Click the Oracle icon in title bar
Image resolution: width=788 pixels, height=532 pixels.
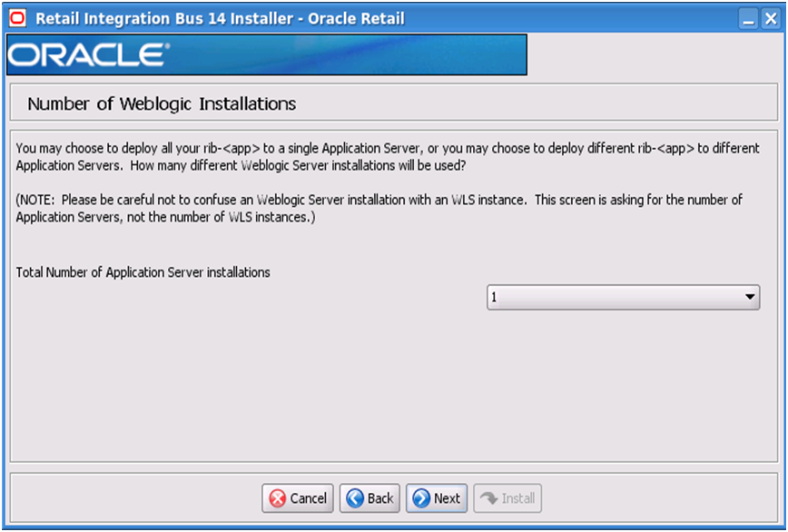[17, 18]
